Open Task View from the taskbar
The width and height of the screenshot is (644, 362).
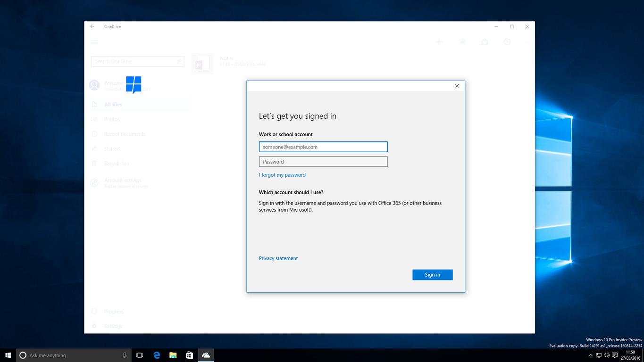140,355
